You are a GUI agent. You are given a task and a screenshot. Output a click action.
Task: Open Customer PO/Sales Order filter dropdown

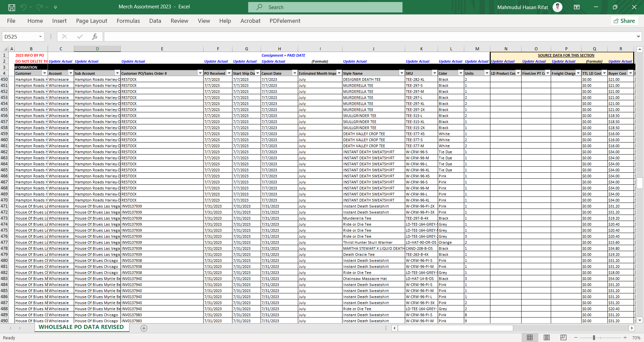click(200, 73)
